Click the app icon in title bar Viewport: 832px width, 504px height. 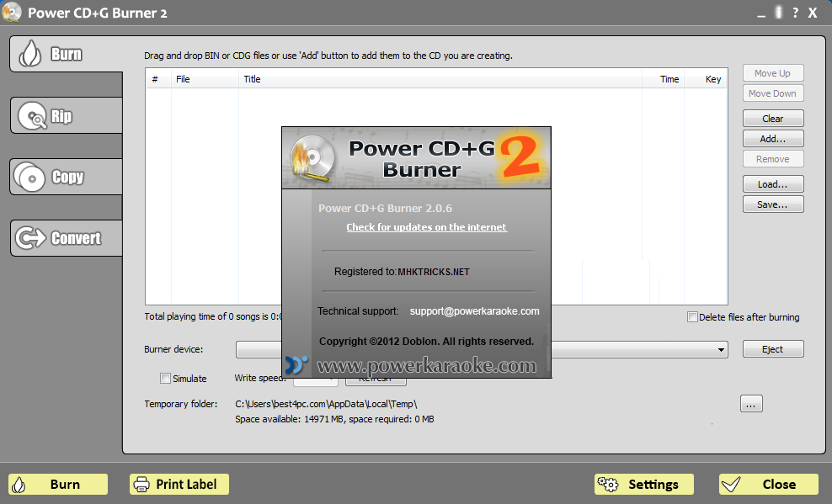12,12
